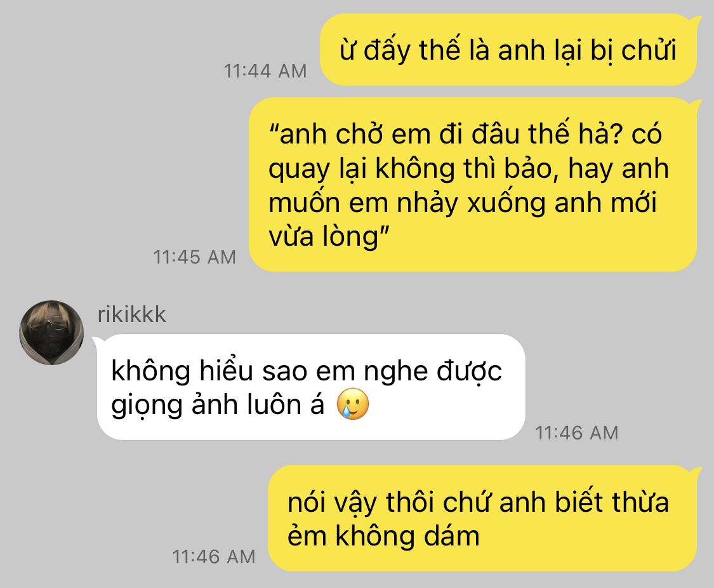Click the phrase "quay lại không thì bảo"
The width and height of the screenshot is (714, 588).
[411, 169]
